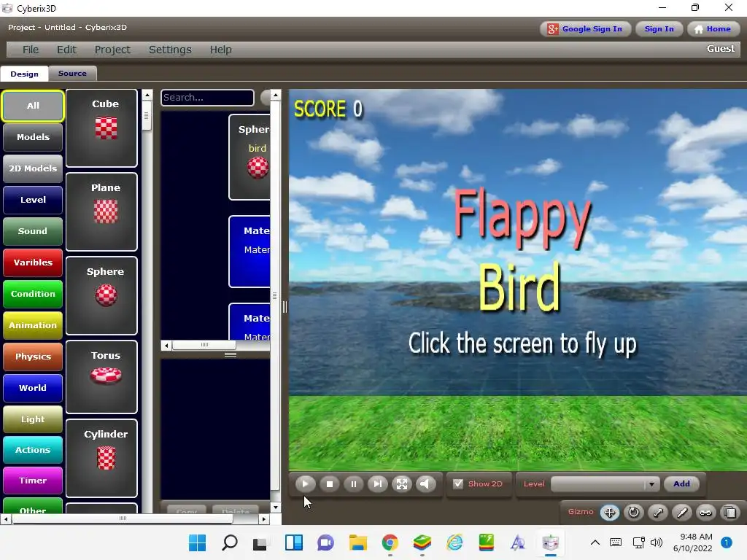Start the game preview with Play
Viewport: 747px width, 560px height.
click(305, 484)
